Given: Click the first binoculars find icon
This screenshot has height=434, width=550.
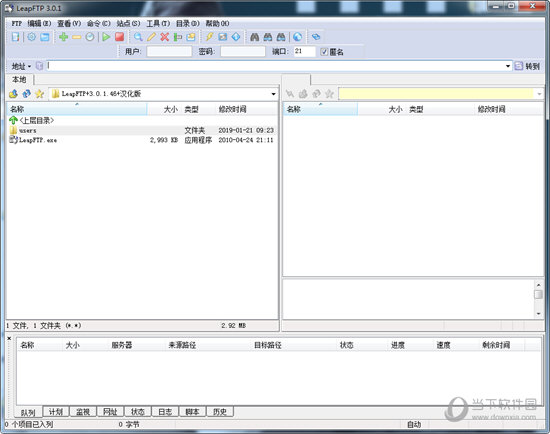Looking at the screenshot, I should click(x=255, y=36).
